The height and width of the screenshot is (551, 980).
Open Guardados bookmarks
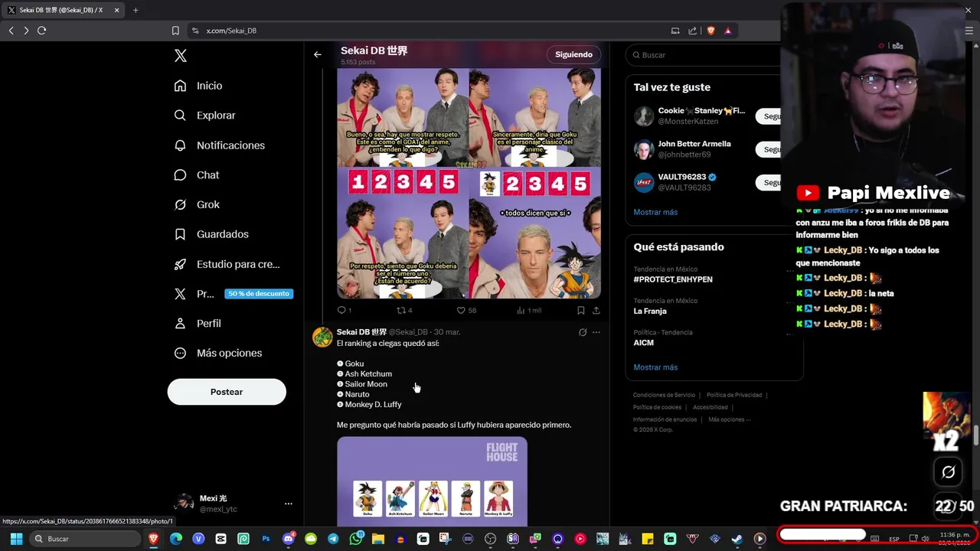211,234
